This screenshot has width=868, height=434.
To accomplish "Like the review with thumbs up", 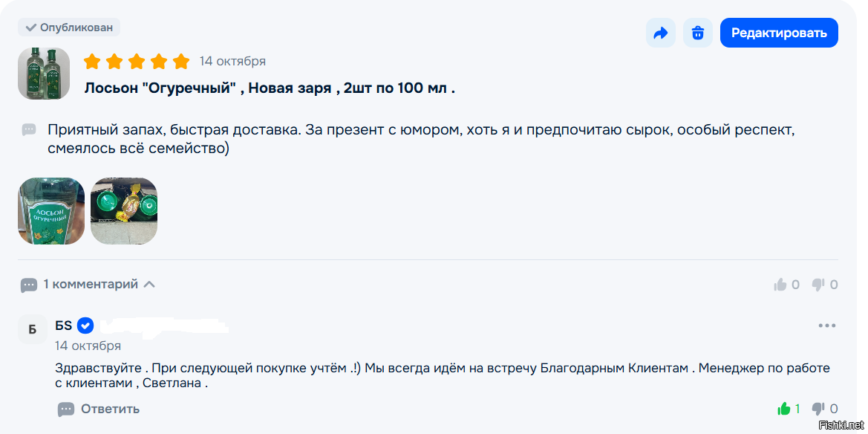I will 780,285.
